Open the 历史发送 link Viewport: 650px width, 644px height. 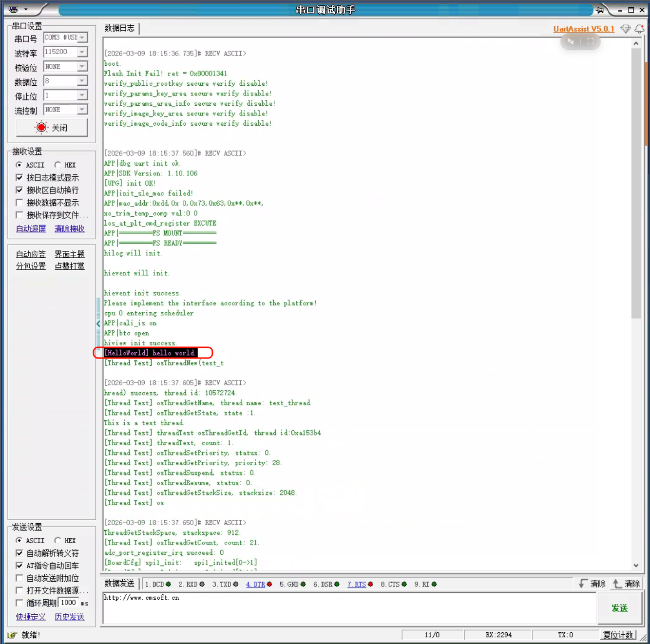pos(70,617)
